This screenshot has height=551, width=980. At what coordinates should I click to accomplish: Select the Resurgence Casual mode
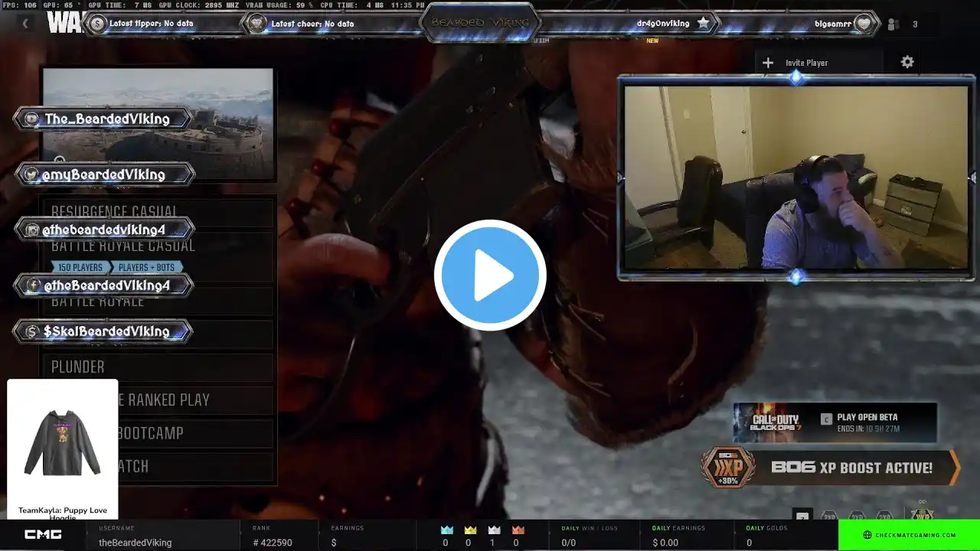coord(157,212)
